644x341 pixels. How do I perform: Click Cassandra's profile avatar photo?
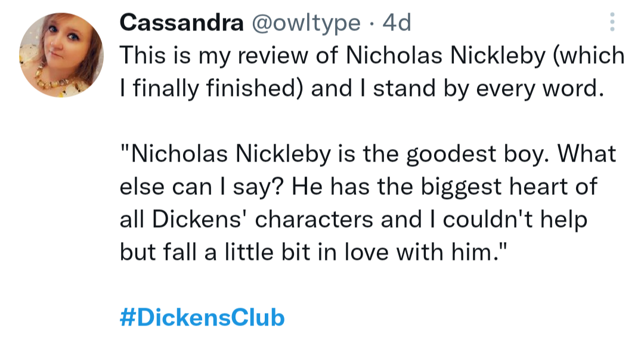61,55
